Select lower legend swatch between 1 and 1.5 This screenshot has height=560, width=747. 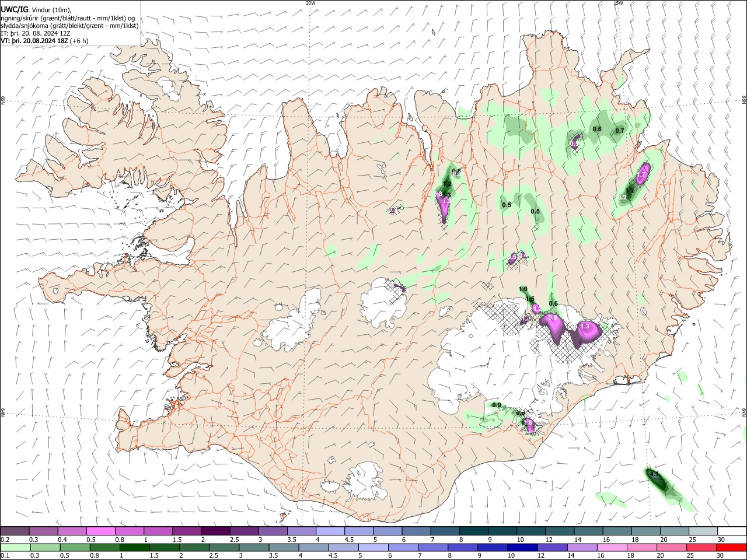[135, 548]
